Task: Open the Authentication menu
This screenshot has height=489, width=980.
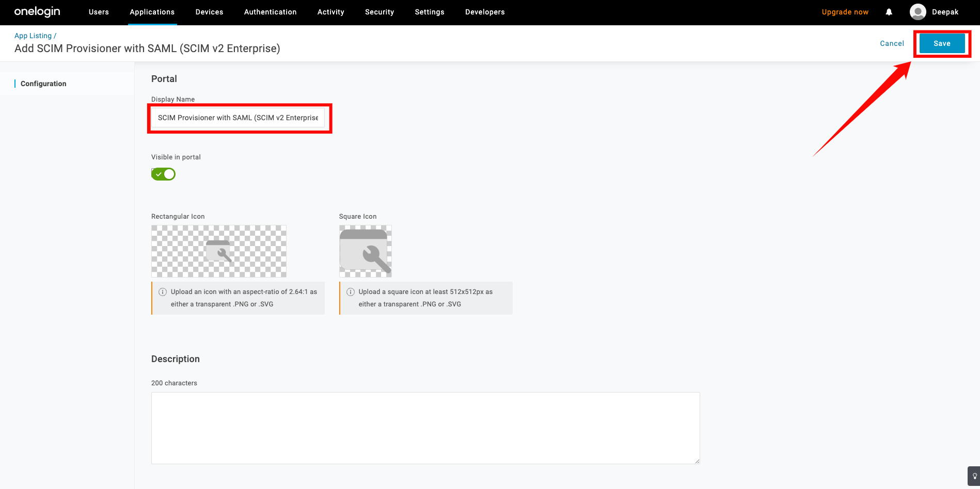Action: (x=271, y=12)
